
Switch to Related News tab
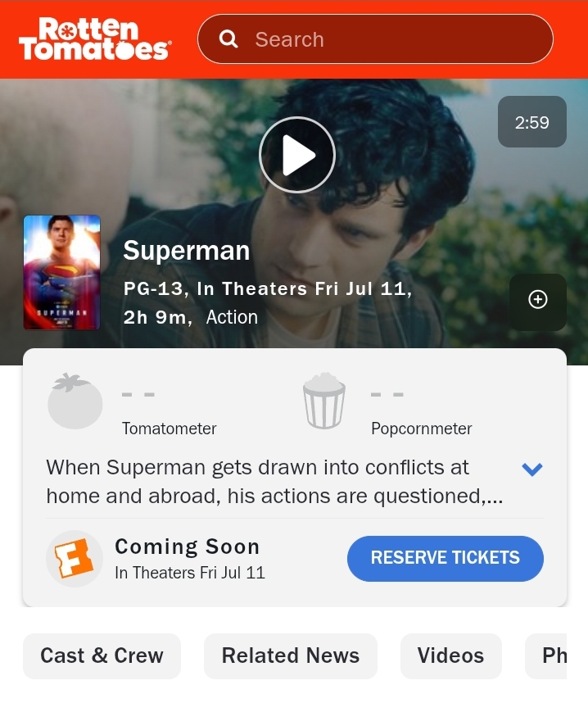coord(291,656)
